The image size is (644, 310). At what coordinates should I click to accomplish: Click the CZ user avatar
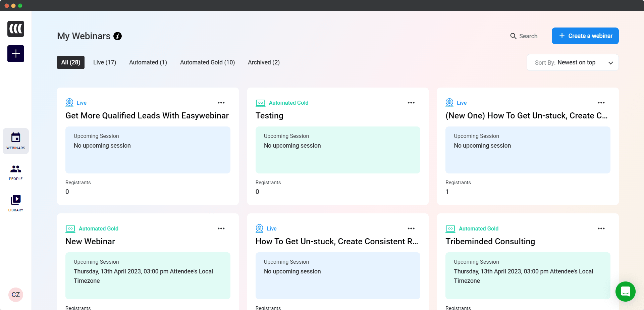16,295
